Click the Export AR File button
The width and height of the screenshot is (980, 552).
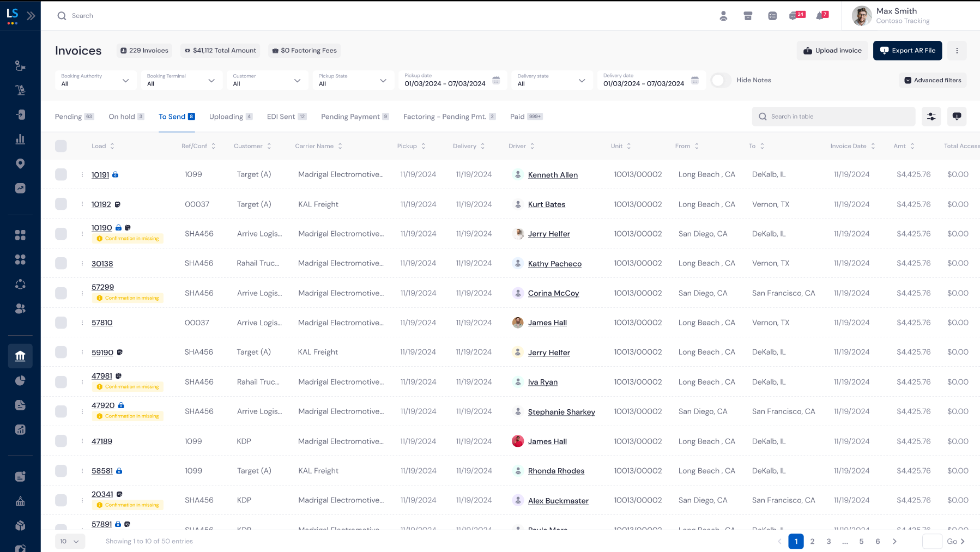[x=908, y=51]
